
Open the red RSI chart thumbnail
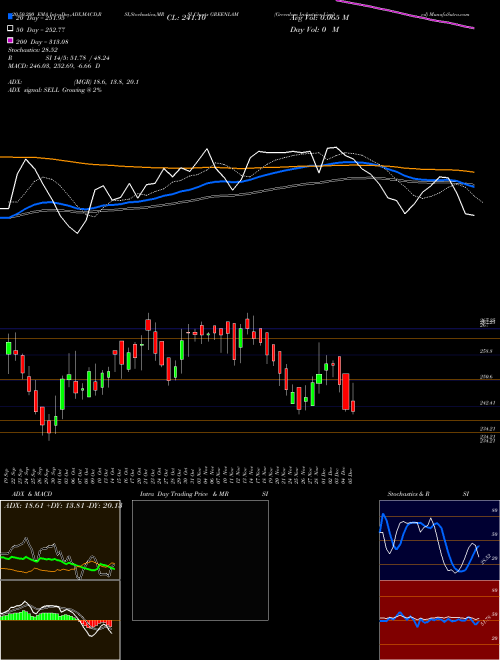coord(439,620)
